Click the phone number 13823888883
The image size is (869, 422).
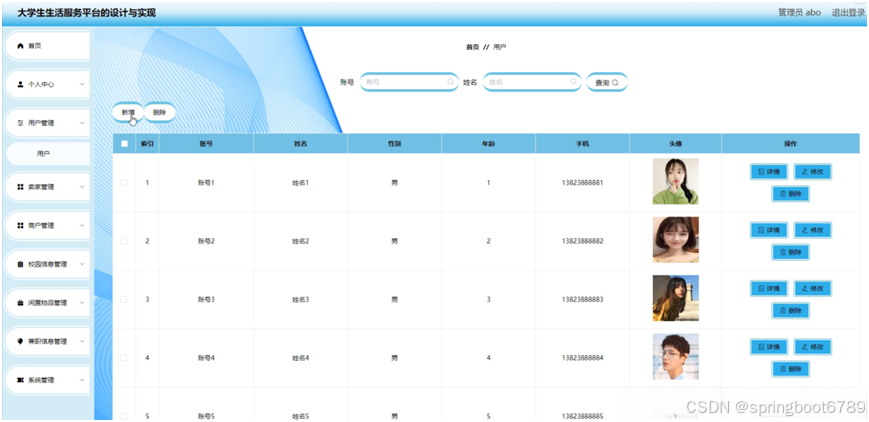(x=582, y=299)
